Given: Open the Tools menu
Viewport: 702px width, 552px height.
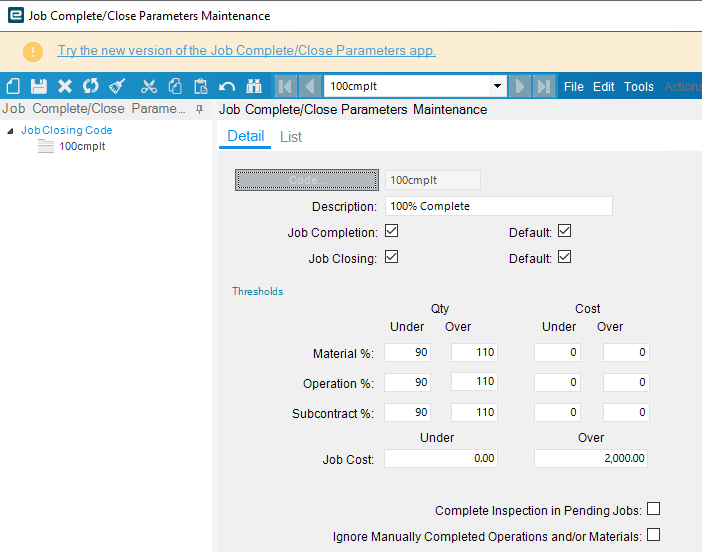Looking at the screenshot, I should [638, 86].
